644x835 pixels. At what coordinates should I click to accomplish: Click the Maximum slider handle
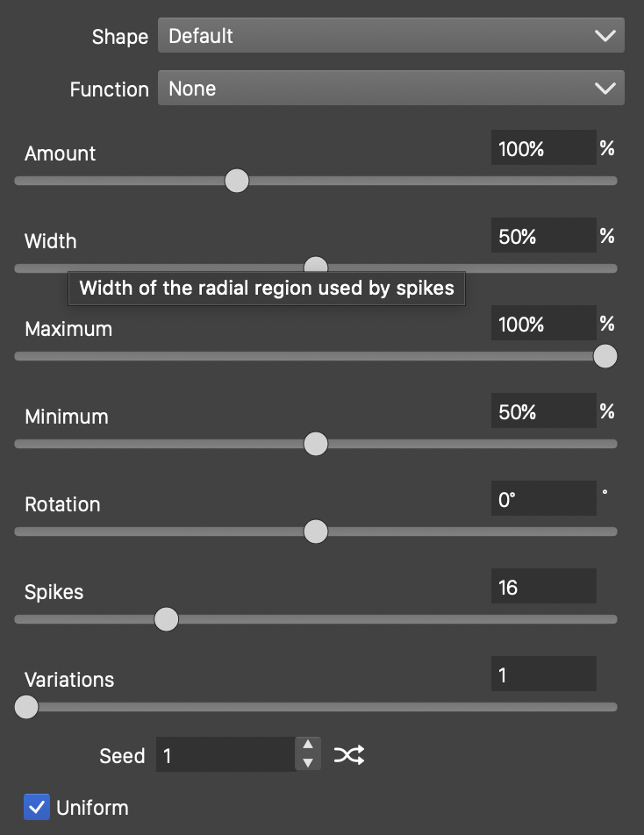click(x=605, y=356)
